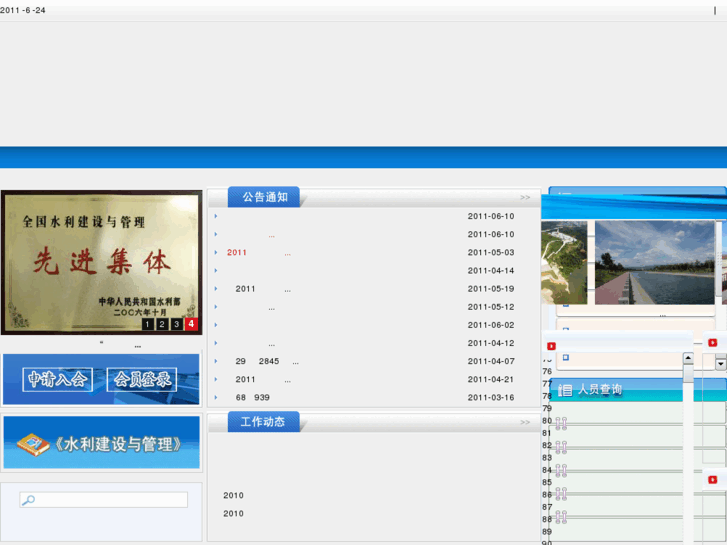Click the magnifier search icon
Viewport: 727px width, 545px height.
click(28, 500)
